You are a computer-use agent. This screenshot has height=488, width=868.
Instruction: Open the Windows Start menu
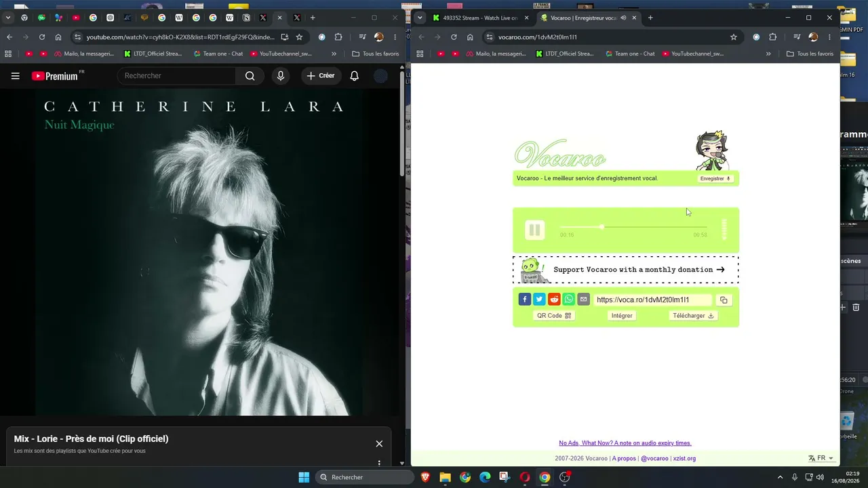click(x=304, y=477)
